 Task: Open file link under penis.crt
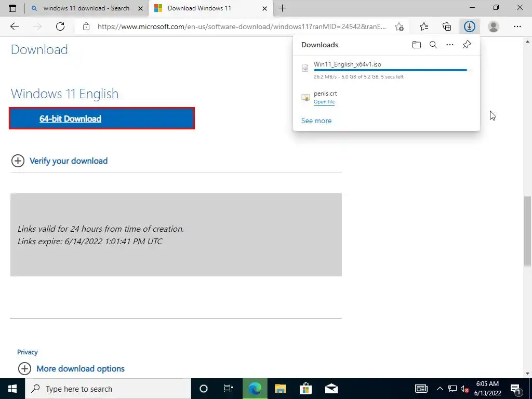[x=324, y=102]
